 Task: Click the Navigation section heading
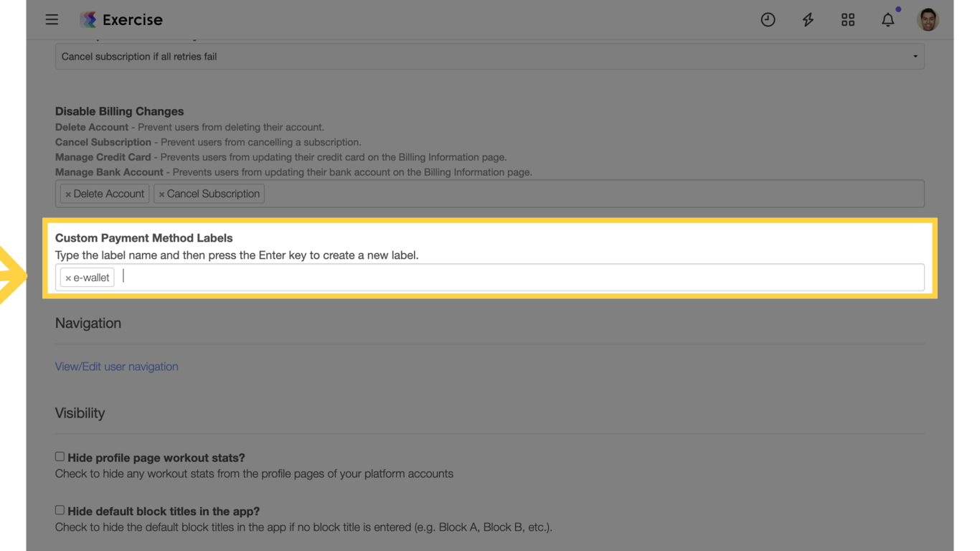[88, 324]
